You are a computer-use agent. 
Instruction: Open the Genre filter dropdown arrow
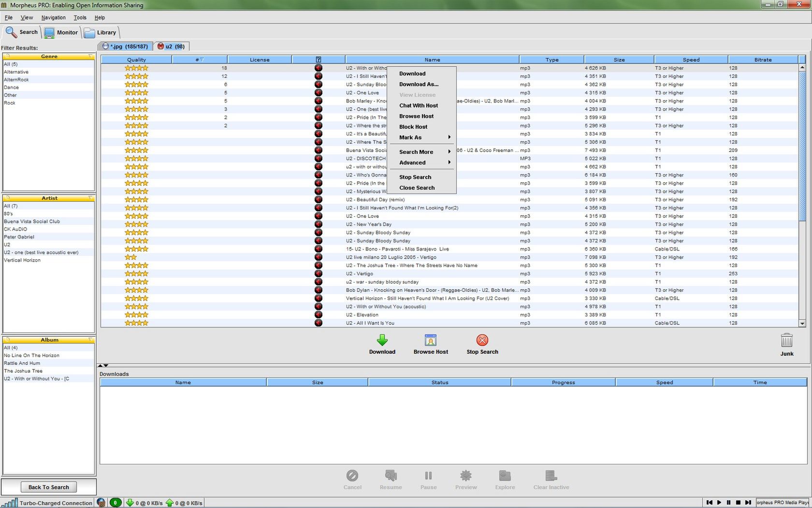[90, 56]
